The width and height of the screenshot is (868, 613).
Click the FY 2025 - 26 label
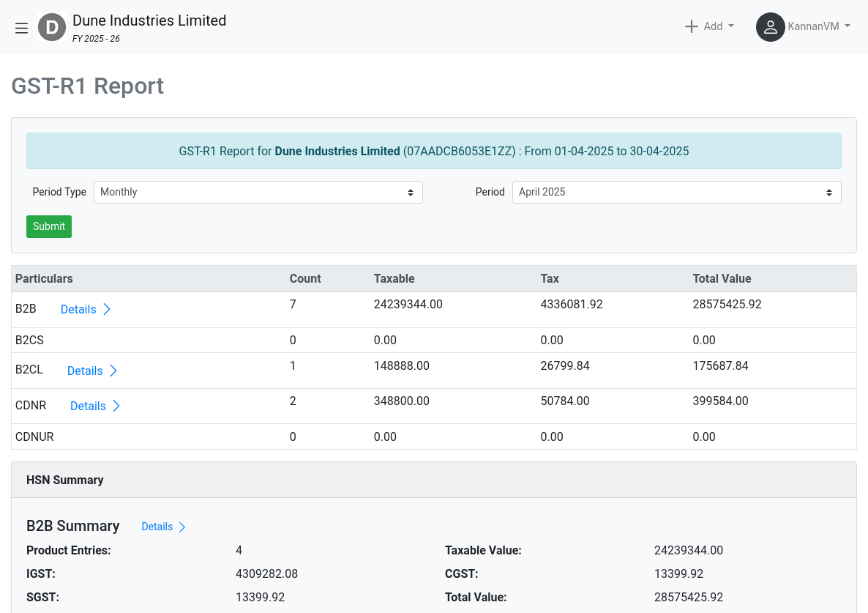point(97,39)
